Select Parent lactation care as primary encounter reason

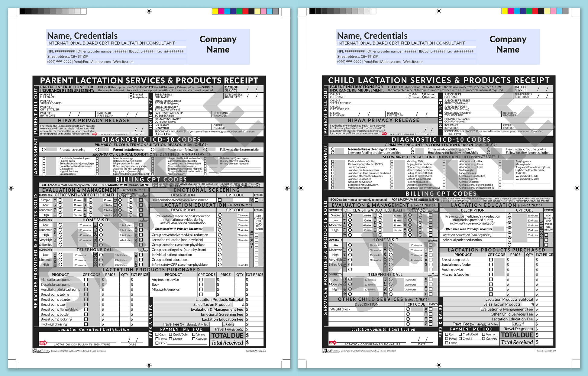click(x=97, y=150)
